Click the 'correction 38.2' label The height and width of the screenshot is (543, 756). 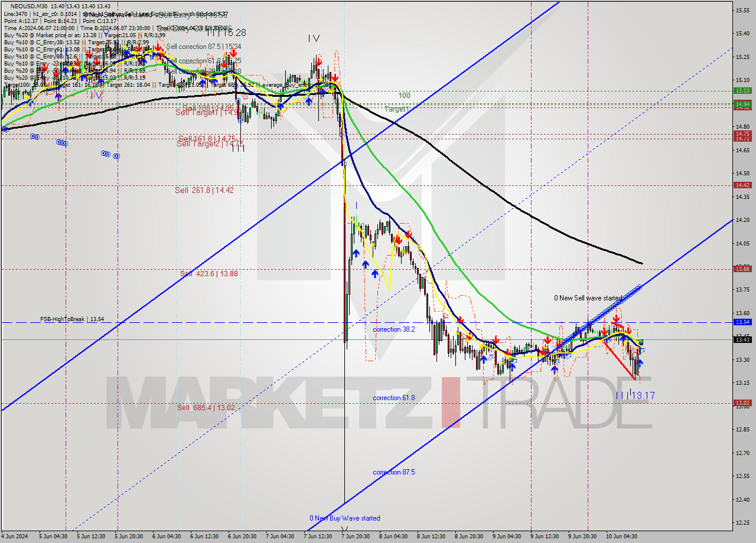(394, 329)
